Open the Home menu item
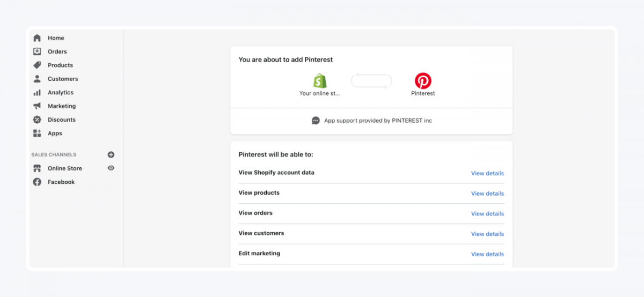The width and height of the screenshot is (644, 297). 56,38
